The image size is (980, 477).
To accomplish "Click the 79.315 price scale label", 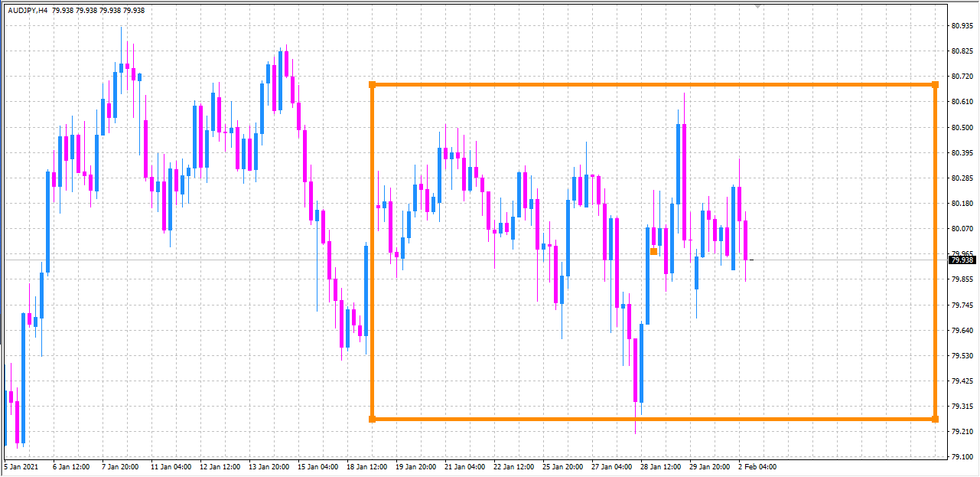I will 962,407.
